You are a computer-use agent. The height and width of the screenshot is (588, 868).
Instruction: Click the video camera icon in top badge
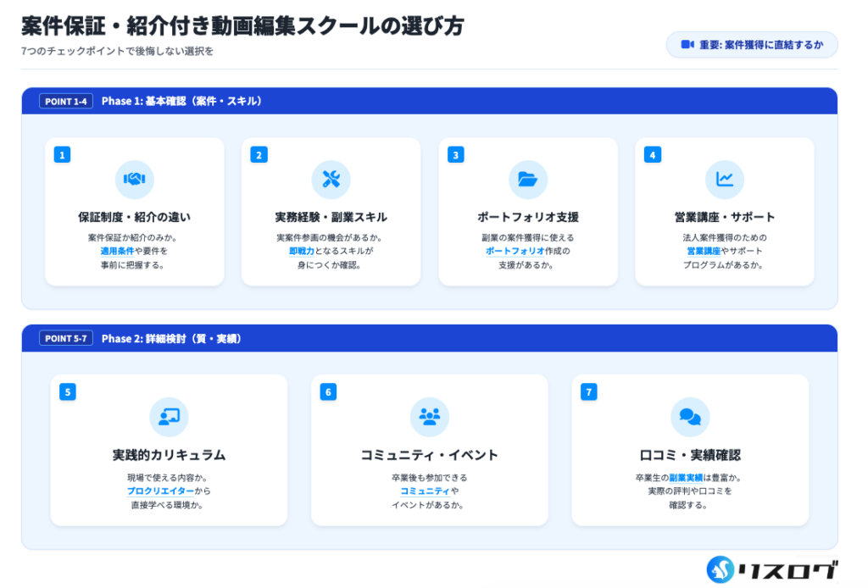point(687,45)
